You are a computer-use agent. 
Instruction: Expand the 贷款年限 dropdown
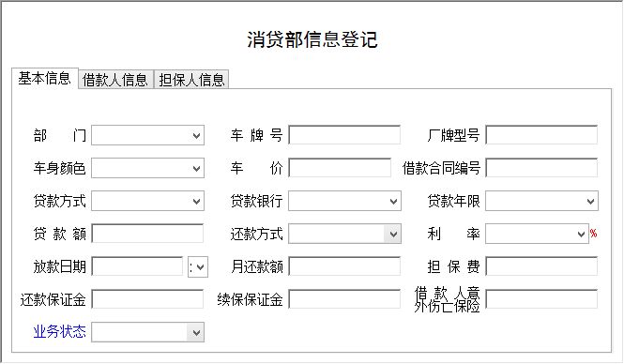[541, 201]
